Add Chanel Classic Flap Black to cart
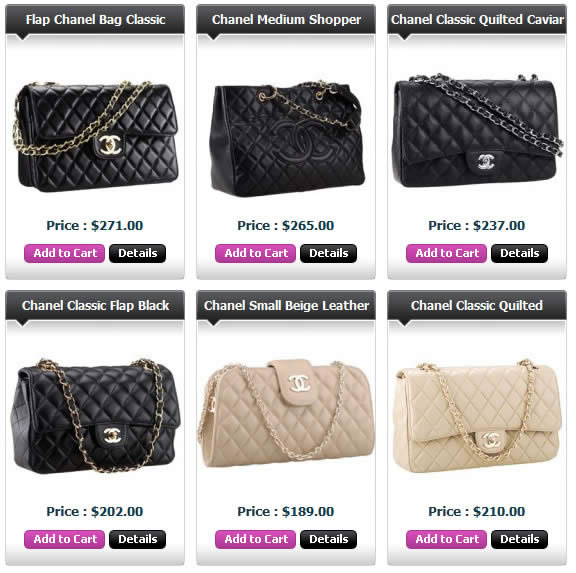The height and width of the screenshot is (573, 576). [x=64, y=539]
